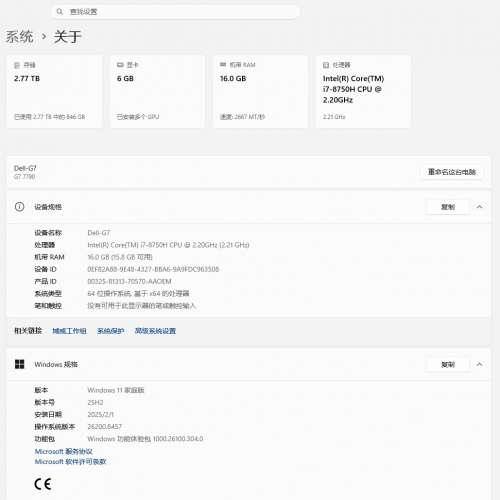Click the RAM memory icon
The image size is (500, 500).
(x=223, y=64)
